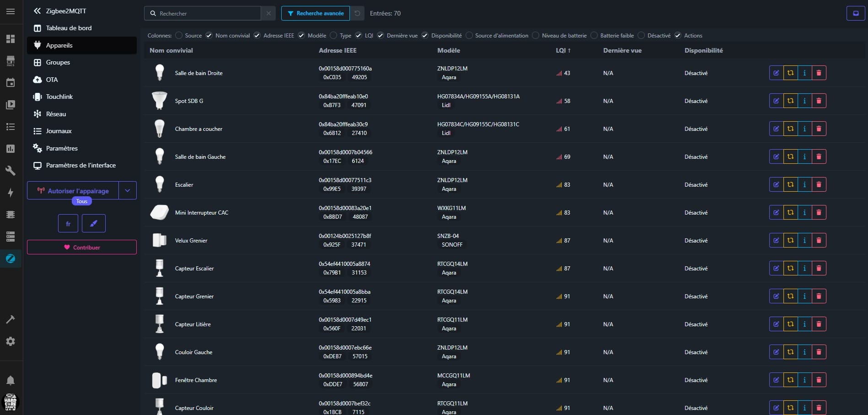Viewport: 868px width, 415px height.
Task: Click the info icon for Escalier device
Action: (x=804, y=185)
